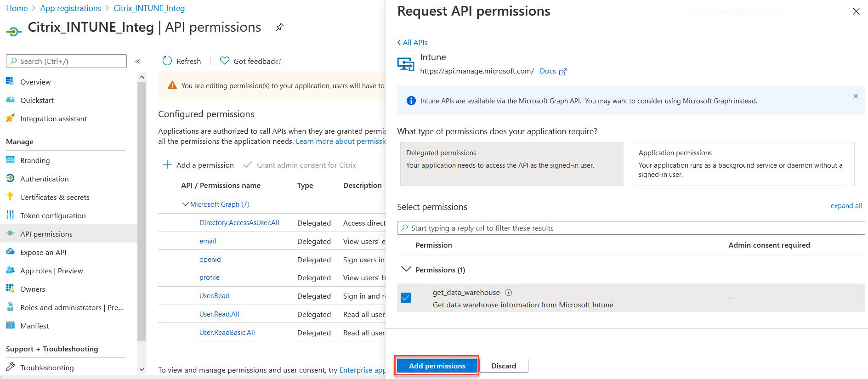The width and height of the screenshot is (868, 379).
Task: Select Application permissions option
Action: coord(743,164)
